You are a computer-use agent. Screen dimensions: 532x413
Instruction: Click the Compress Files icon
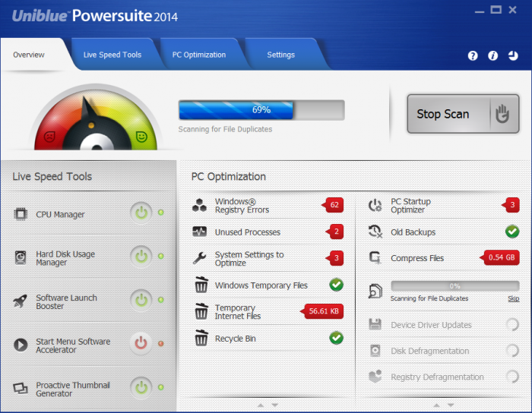[x=375, y=257]
